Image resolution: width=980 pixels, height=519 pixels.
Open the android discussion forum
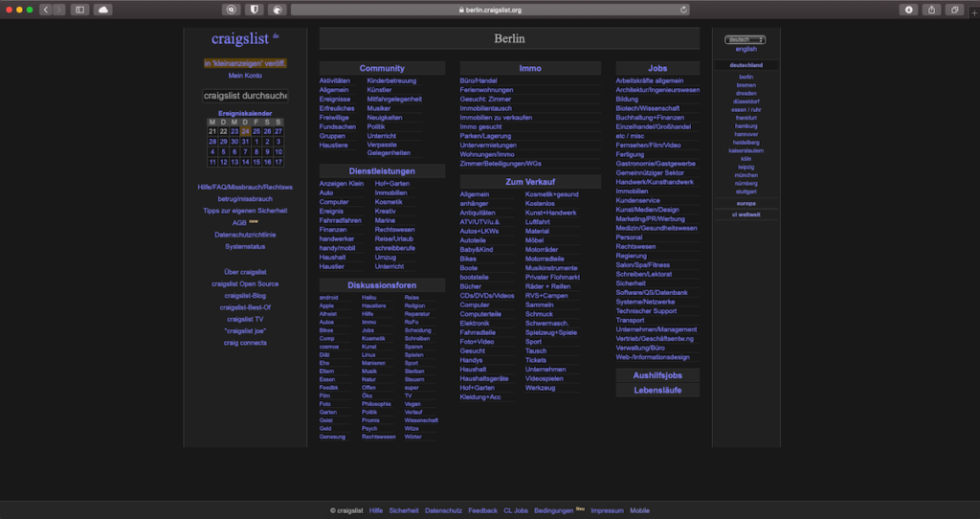point(329,298)
